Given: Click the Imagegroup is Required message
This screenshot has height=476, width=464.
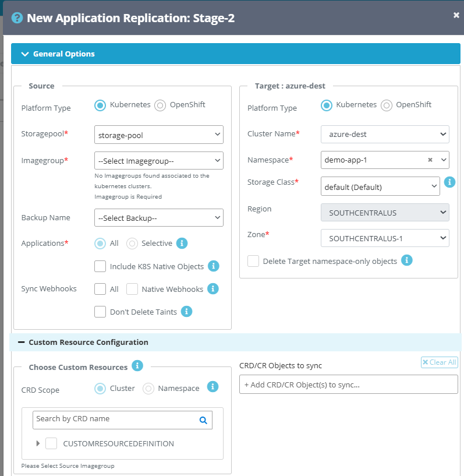Looking at the screenshot, I should 128,197.
